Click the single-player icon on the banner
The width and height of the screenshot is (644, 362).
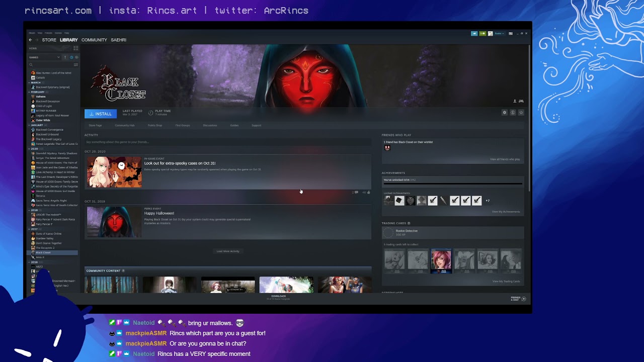(x=515, y=101)
